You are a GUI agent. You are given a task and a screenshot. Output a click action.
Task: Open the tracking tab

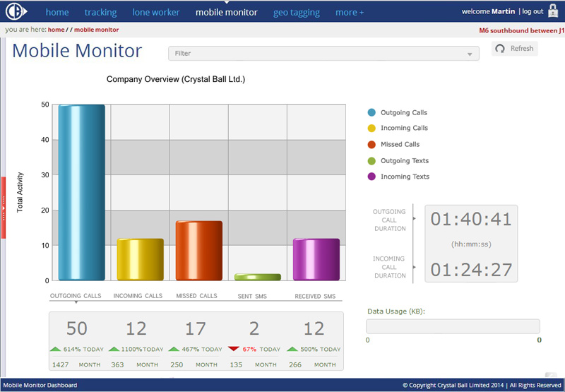[x=100, y=12]
